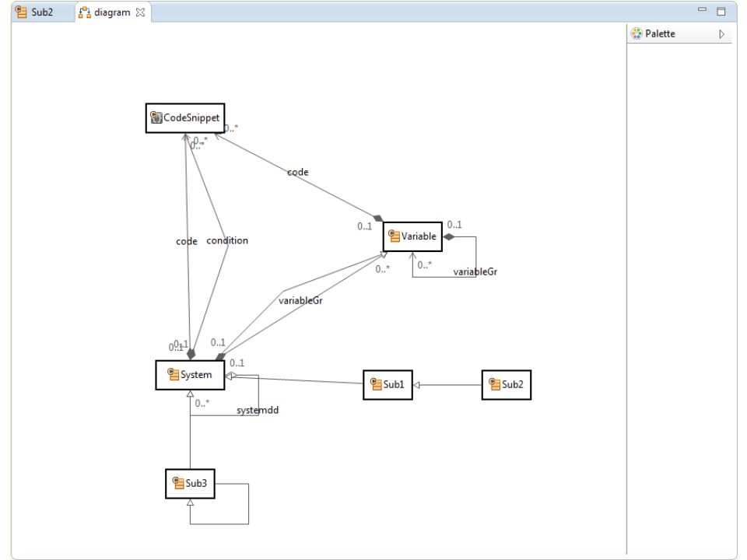Screen dimensions: 747x560
Task: Click the System class icon
Action: pos(174,375)
